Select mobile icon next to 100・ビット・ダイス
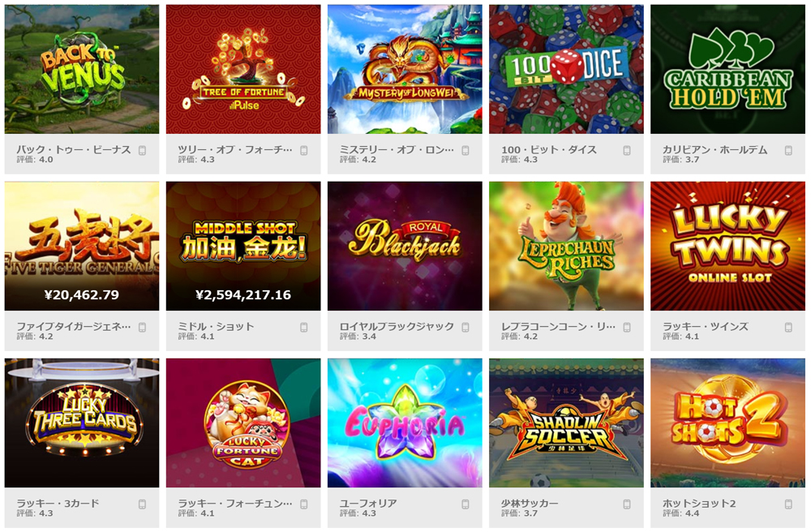This screenshot has height=532, width=811. (627, 151)
